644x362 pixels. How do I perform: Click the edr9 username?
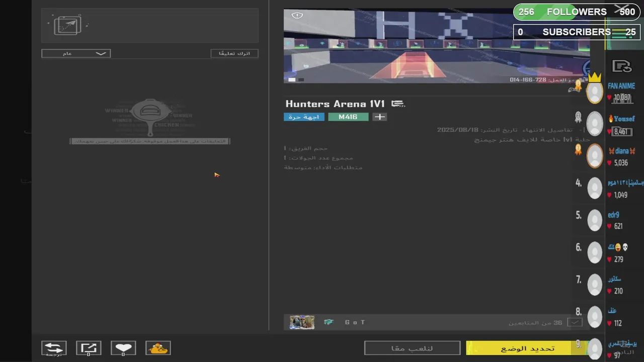coord(613,215)
